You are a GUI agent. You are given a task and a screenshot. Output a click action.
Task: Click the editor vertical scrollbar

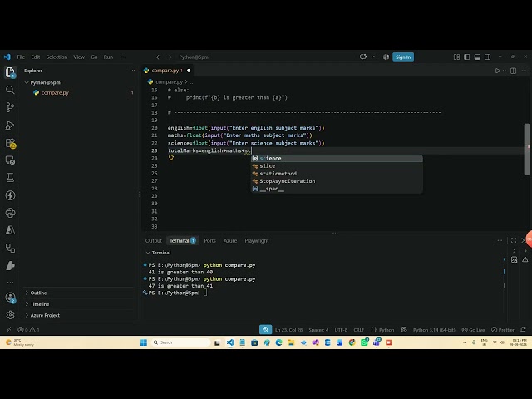pos(526,150)
